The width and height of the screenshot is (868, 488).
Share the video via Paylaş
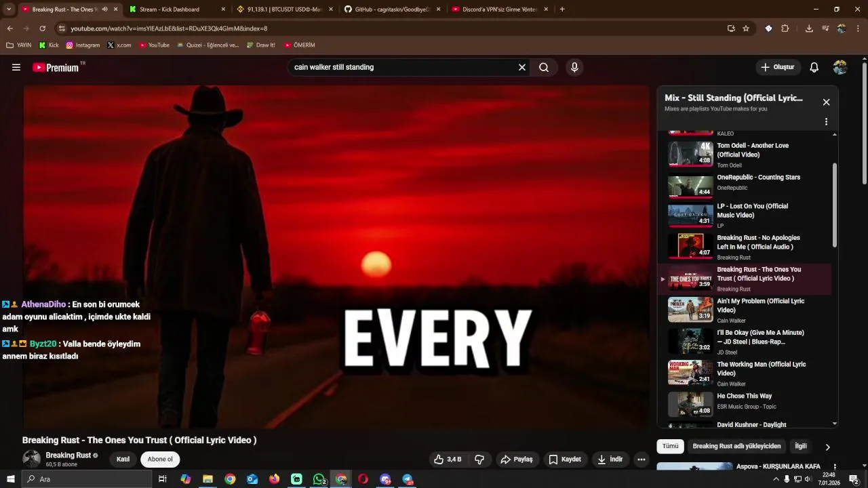click(x=517, y=460)
